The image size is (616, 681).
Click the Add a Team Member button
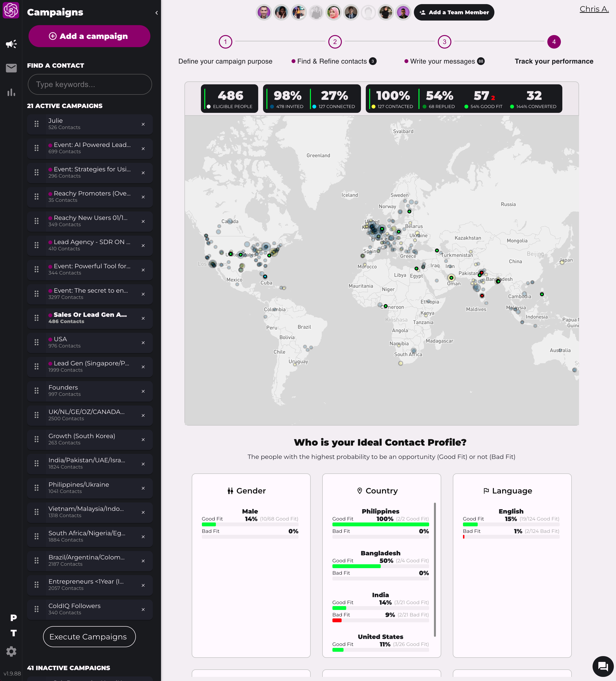point(454,12)
